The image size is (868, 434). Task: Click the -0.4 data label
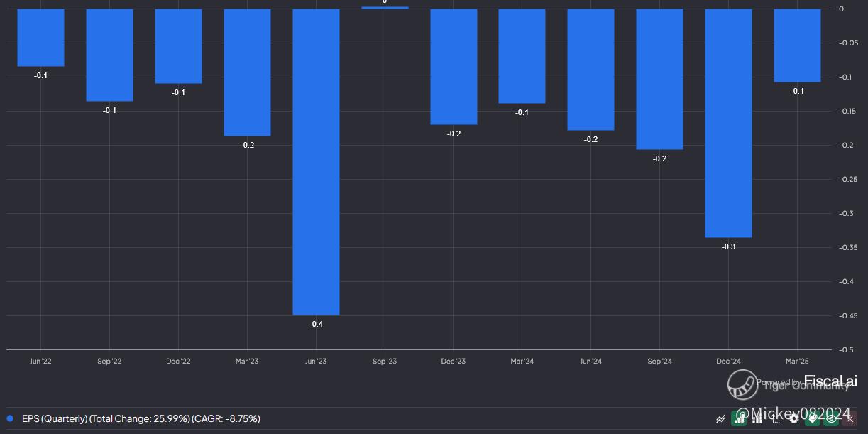[x=316, y=325]
